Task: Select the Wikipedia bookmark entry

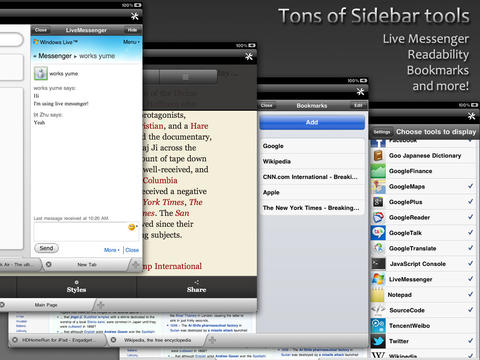Action: pos(312,161)
